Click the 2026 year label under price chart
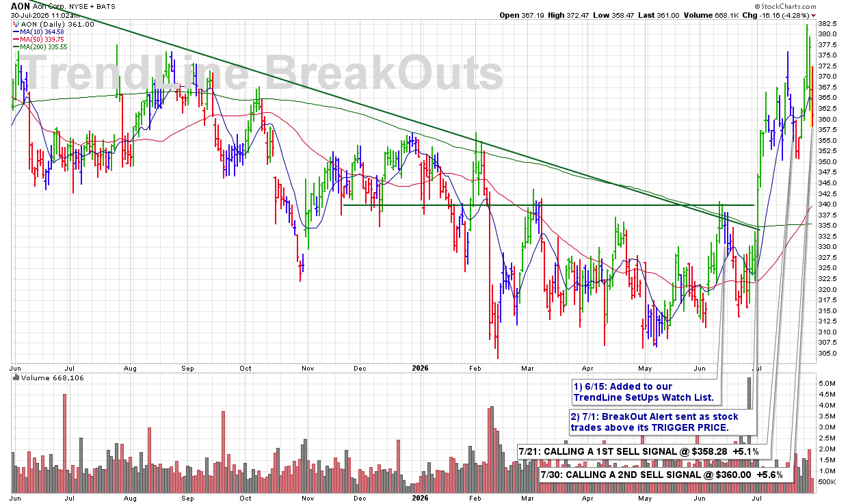Image resolution: width=848 pixels, height=504 pixels. click(421, 367)
